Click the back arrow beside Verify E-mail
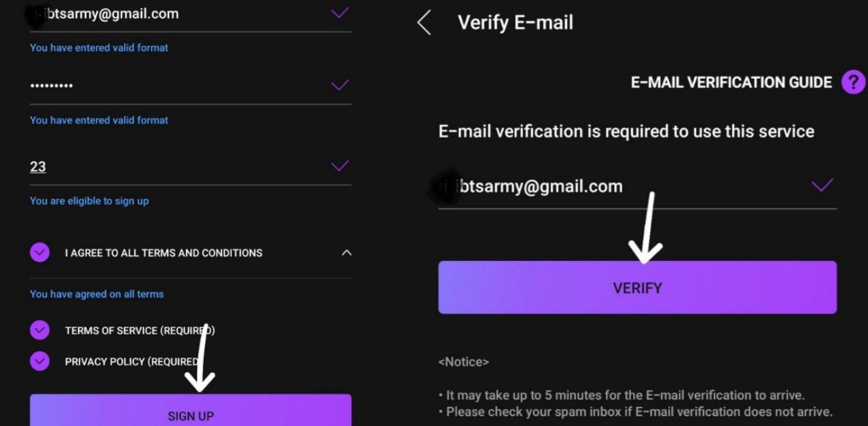 pos(424,22)
